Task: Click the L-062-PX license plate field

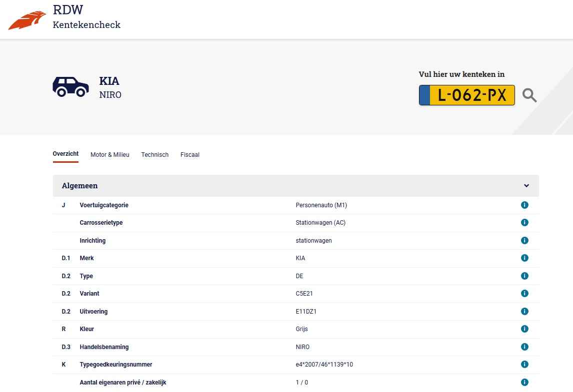Action: 466,95
